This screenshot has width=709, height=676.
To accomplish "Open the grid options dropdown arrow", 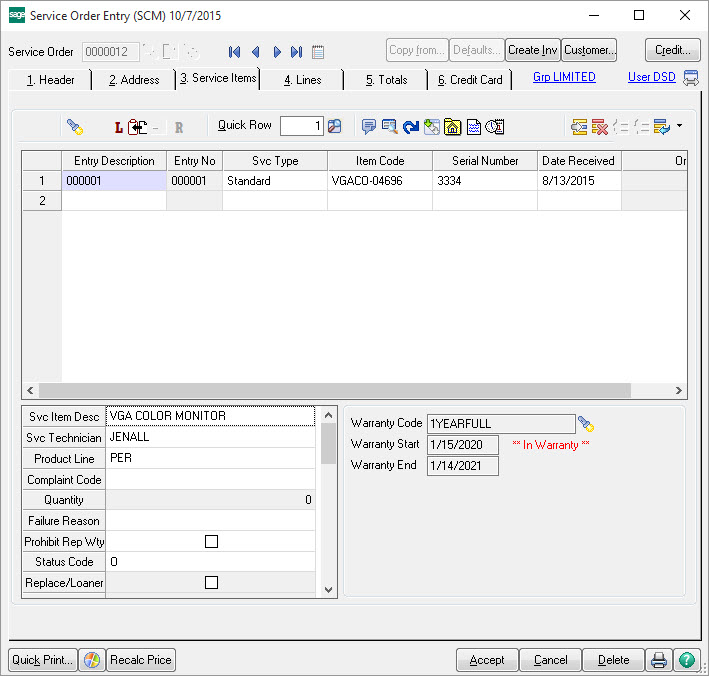I will 679,127.
